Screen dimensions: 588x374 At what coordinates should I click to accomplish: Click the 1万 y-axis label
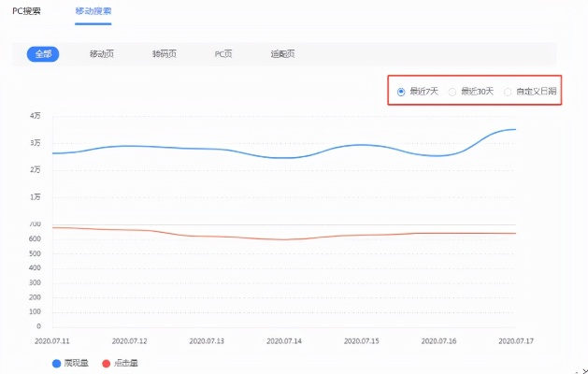[x=36, y=197]
